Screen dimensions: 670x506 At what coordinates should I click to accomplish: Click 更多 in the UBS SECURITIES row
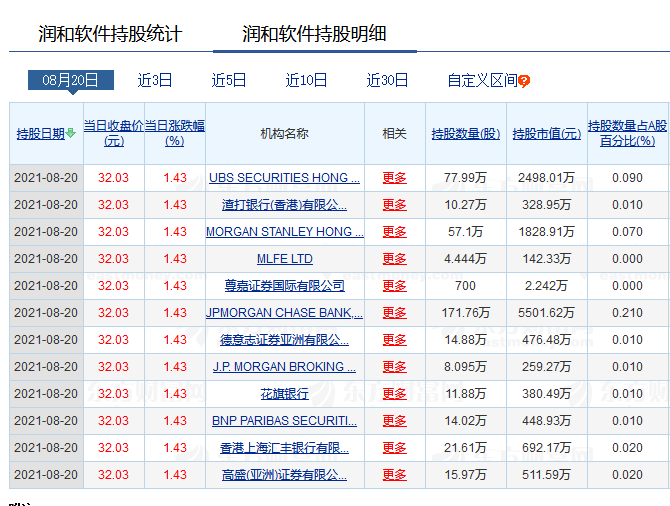point(394,178)
